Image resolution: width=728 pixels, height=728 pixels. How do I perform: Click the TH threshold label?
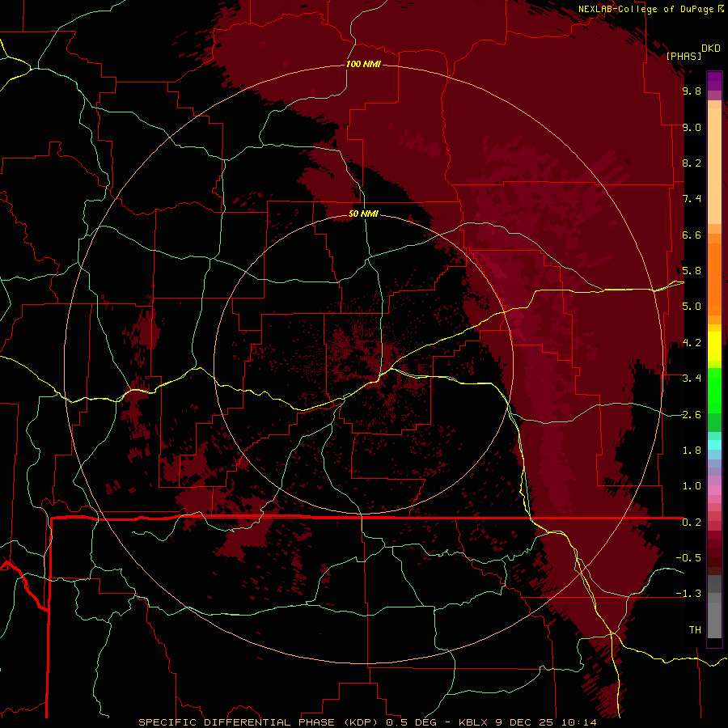click(x=695, y=630)
